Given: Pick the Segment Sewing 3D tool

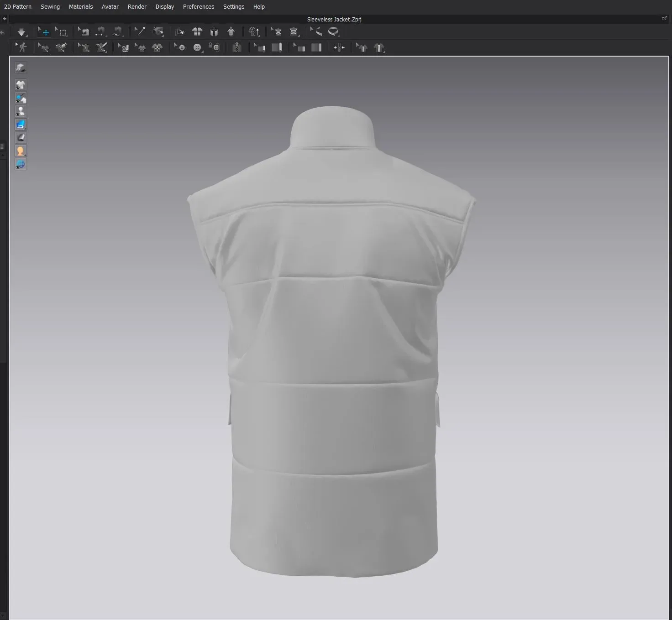Looking at the screenshot, I should coord(100,32).
